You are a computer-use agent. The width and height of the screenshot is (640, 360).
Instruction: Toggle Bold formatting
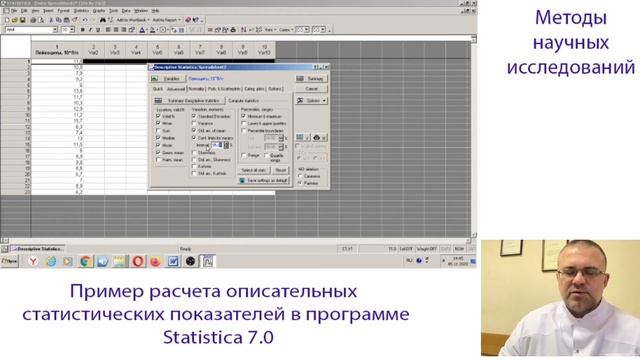click(x=82, y=30)
